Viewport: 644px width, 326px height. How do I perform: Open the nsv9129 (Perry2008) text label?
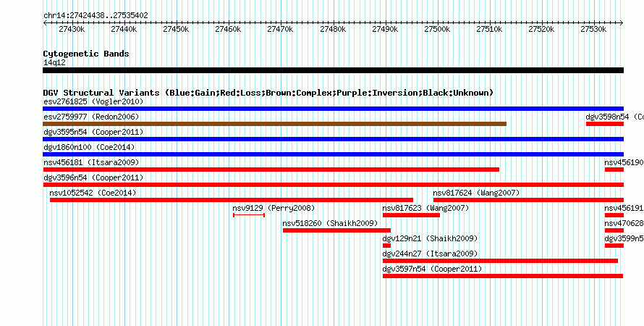pos(274,208)
